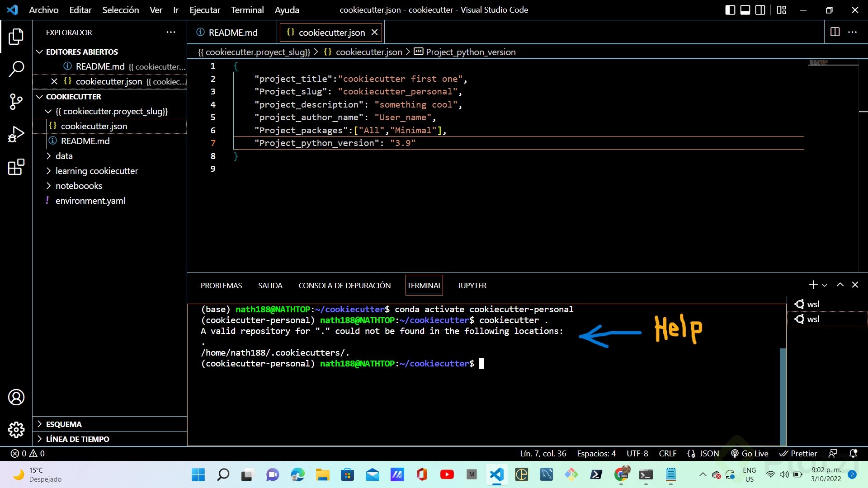The image size is (868, 488).
Task: Click Go Live in status bar
Action: (x=750, y=453)
